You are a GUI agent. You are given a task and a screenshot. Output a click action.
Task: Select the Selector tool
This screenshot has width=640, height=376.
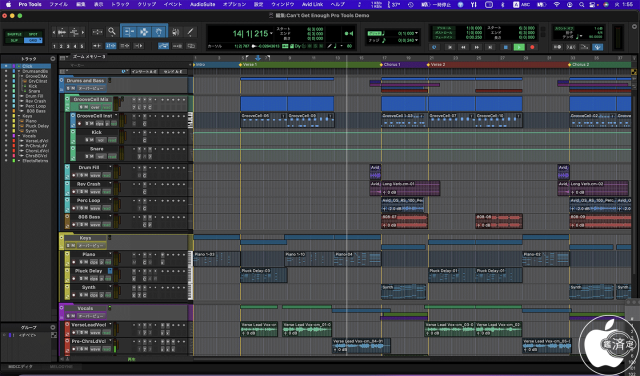144,32
